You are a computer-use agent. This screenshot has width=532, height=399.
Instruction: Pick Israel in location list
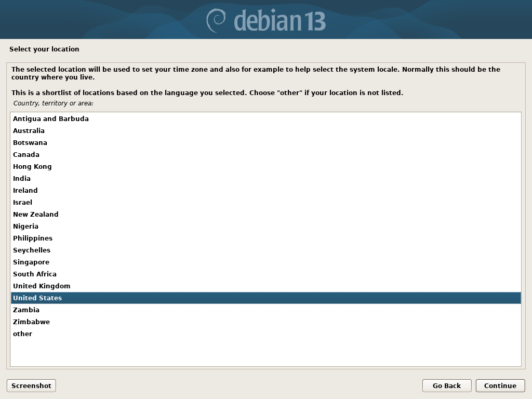(x=265, y=202)
